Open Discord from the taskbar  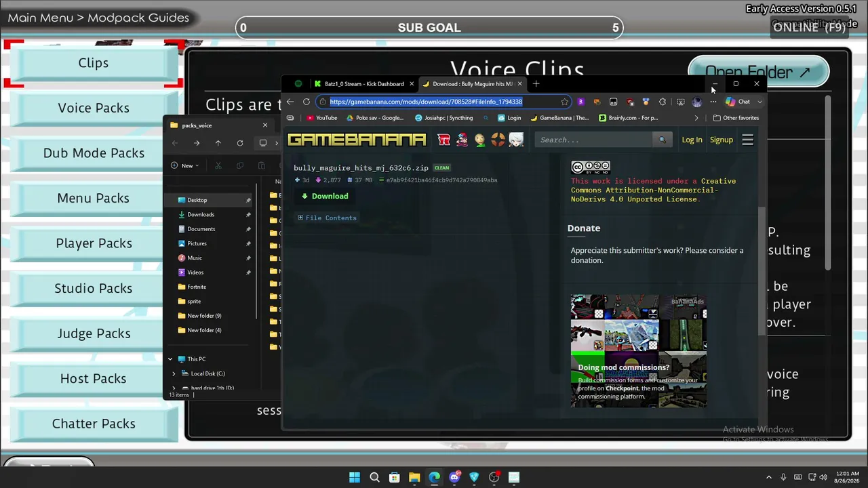tap(454, 477)
